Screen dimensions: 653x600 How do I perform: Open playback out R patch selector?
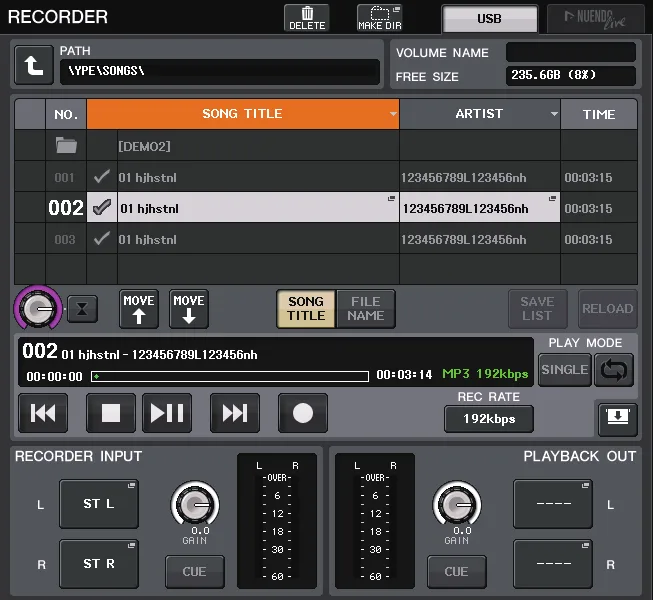[x=553, y=564]
